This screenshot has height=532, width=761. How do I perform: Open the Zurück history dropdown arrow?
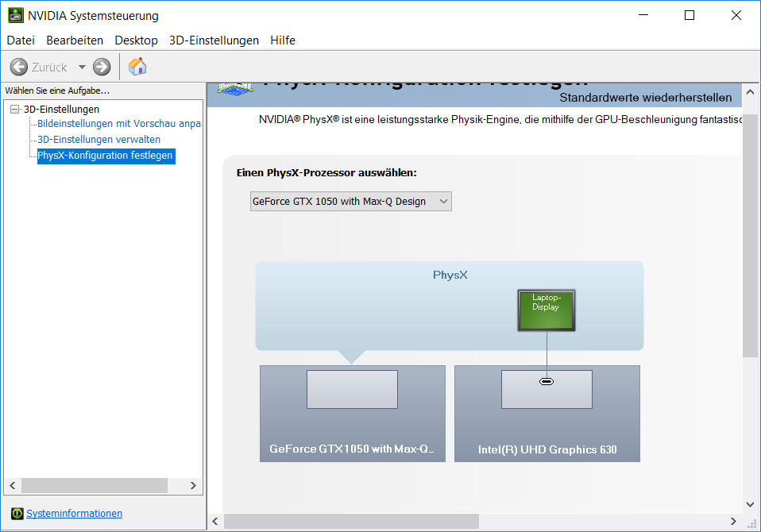(x=82, y=67)
